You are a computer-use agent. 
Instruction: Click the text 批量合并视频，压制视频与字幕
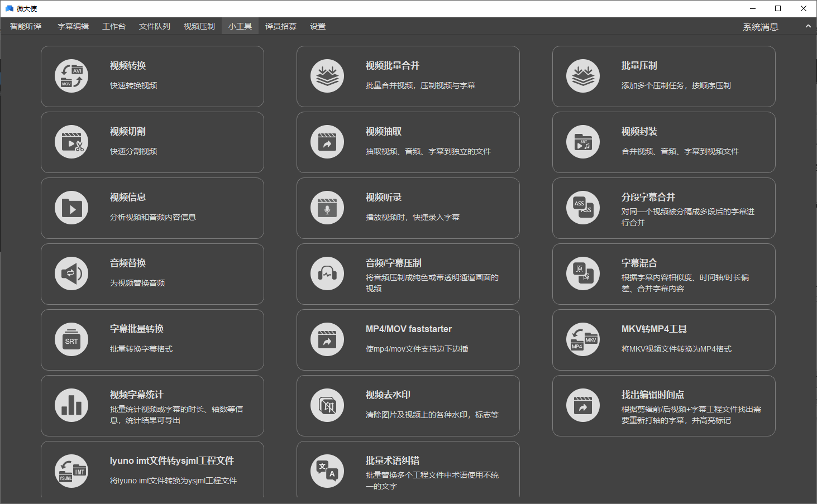[x=421, y=85]
